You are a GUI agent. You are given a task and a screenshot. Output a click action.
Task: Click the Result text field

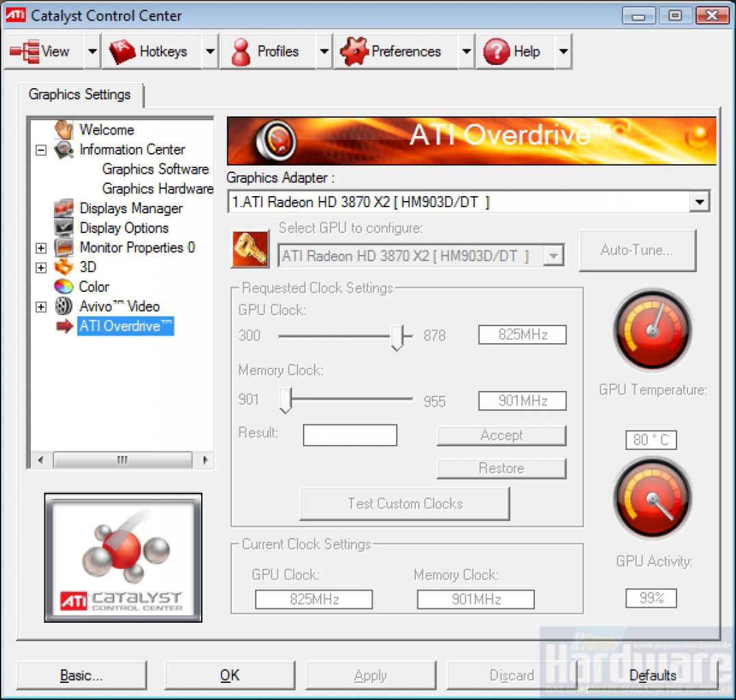pos(350,435)
